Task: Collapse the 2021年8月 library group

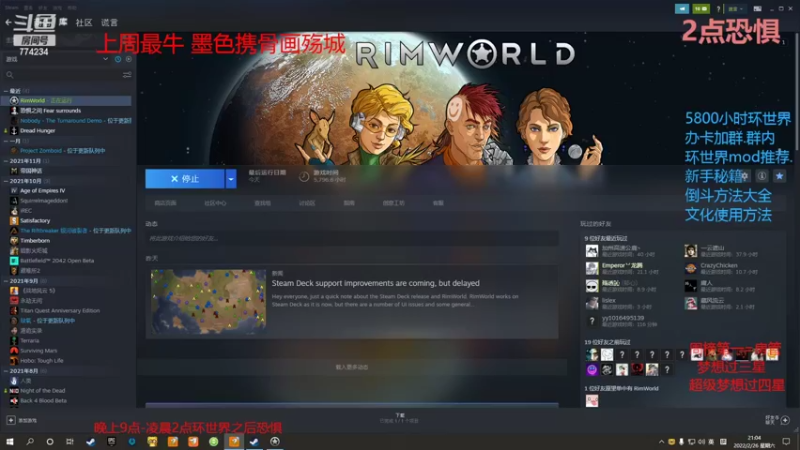Action: 6,371
